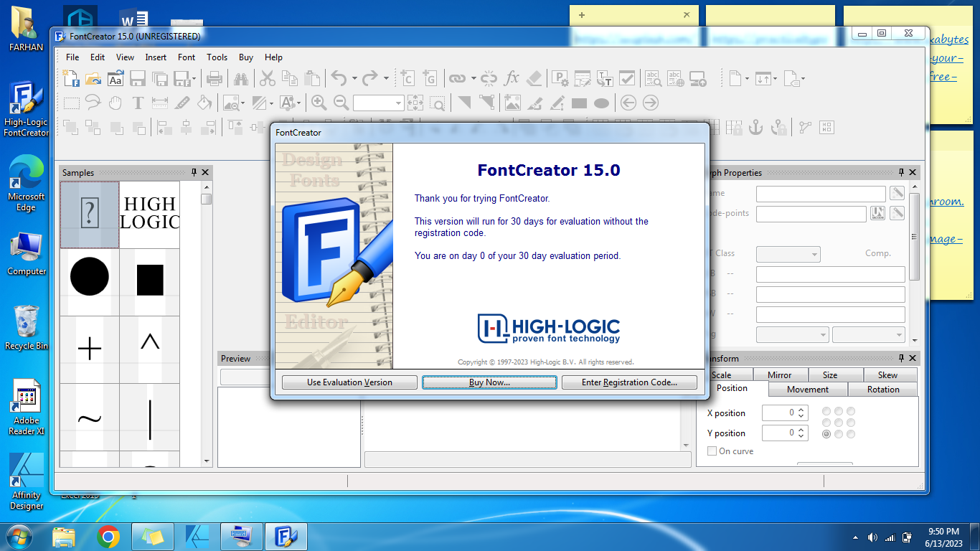Image resolution: width=980 pixels, height=551 pixels.
Task: Click Enter Registration Code button
Action: (x=629, y=382)
